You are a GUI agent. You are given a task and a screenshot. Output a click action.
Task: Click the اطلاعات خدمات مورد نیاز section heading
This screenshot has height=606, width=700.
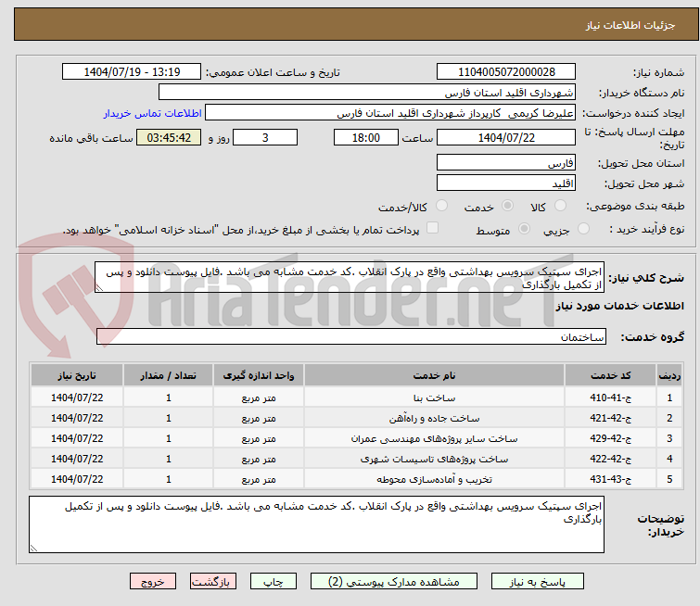click(x=619, y=306)
